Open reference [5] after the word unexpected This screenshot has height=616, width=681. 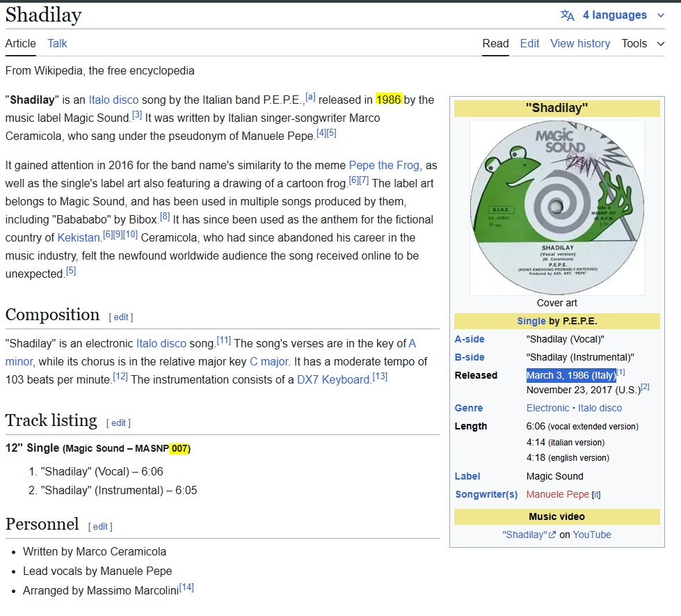tap(71, 271)
